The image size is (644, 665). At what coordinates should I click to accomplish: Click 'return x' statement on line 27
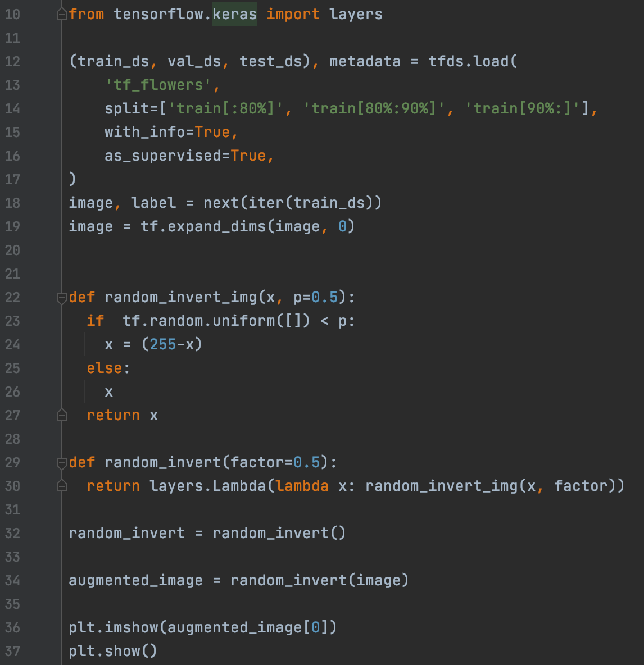123,415
